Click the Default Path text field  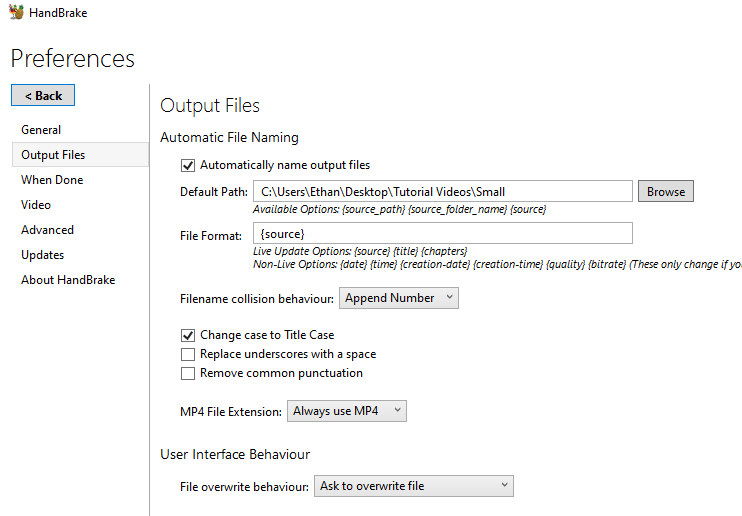click(x=442, y=191)
